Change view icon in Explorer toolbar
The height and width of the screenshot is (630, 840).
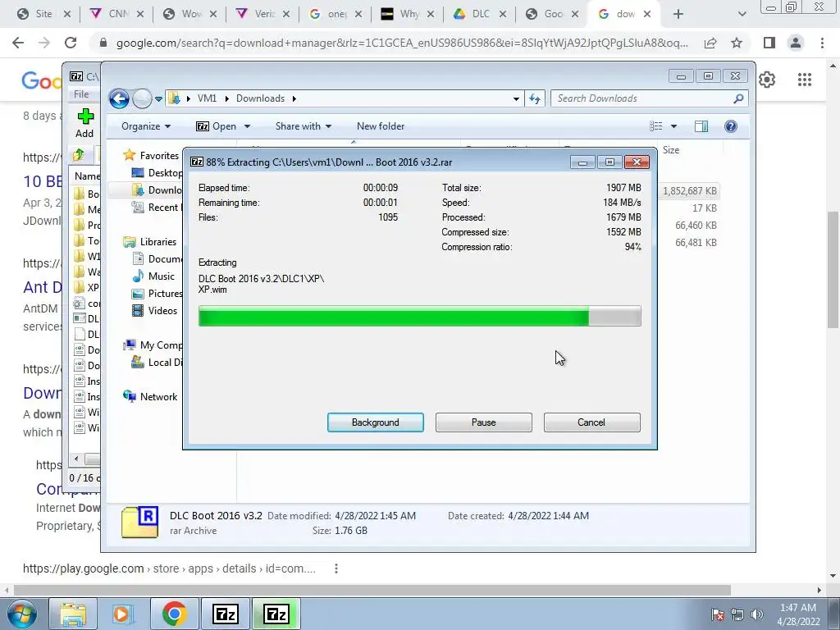656,126
